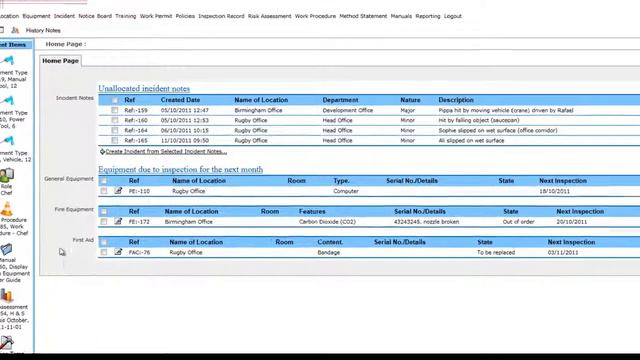
Task: Open the Reporting menu
Action: coord(428,16)
